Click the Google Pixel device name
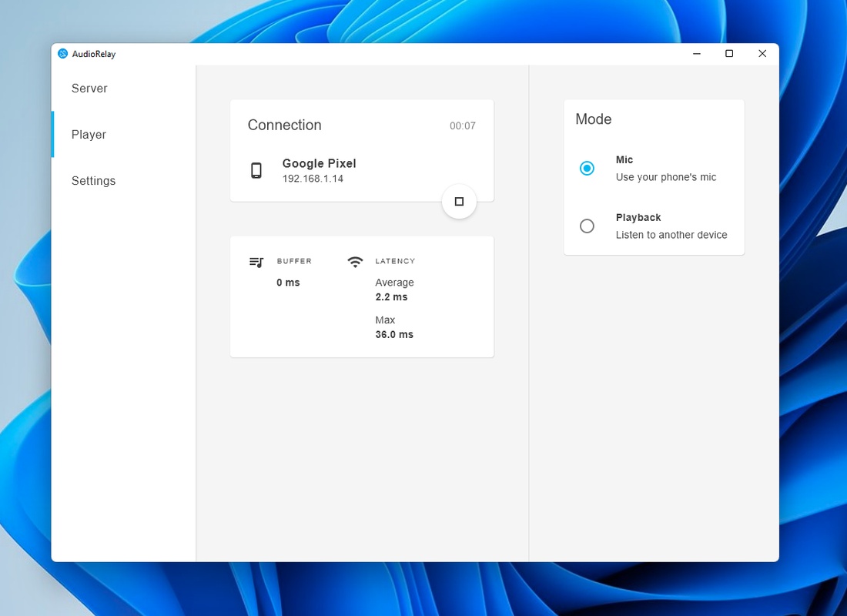The height and width of the screenshot is (616, 847). coord(319,163)
